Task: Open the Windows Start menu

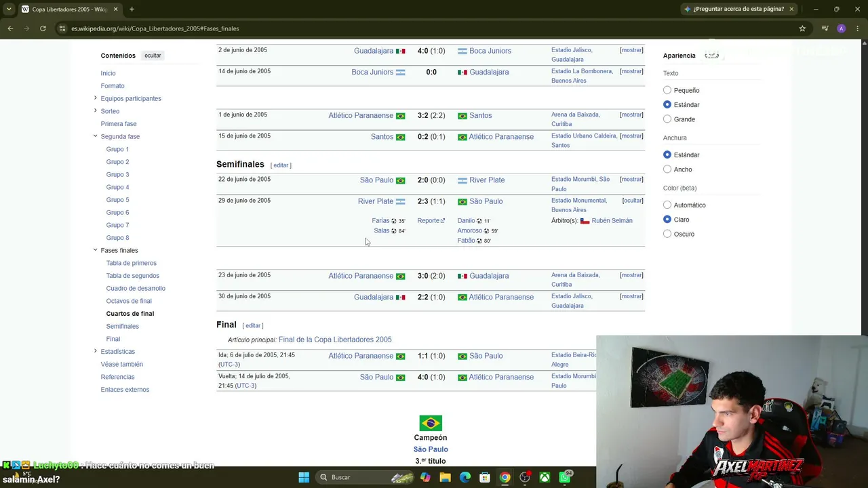Action: 304,477
